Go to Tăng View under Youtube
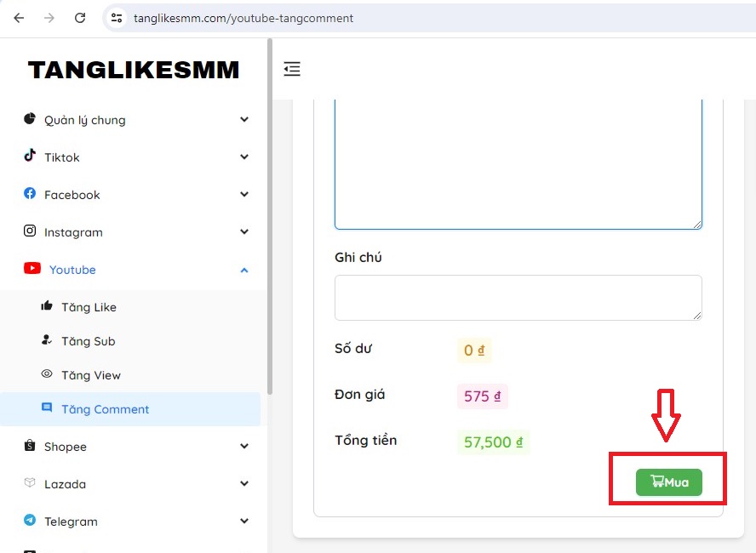The image size is (756, 553). pos(130,375)
